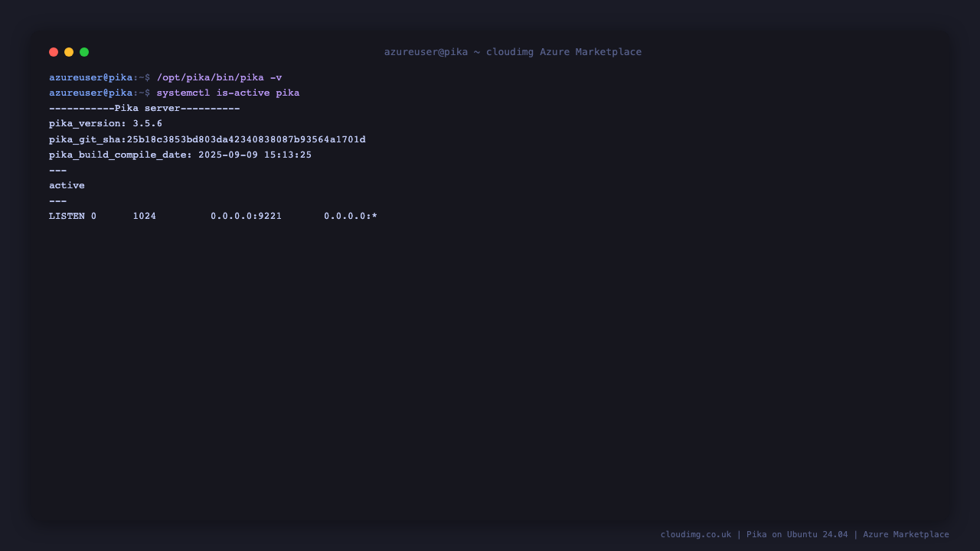Click the second azureuser@pika prompt line
This screenshot has width=980, height=551.
(175, 93)
